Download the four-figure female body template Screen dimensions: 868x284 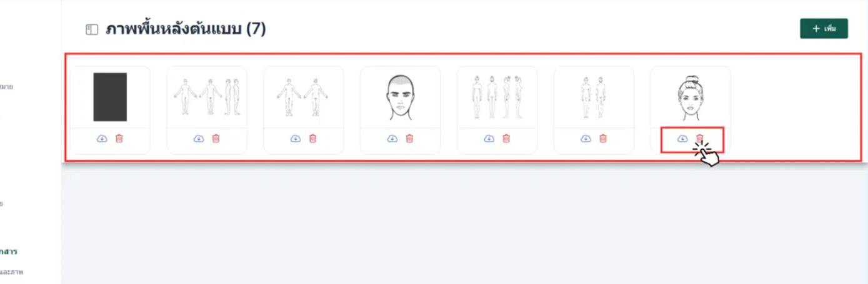(489, 139)
